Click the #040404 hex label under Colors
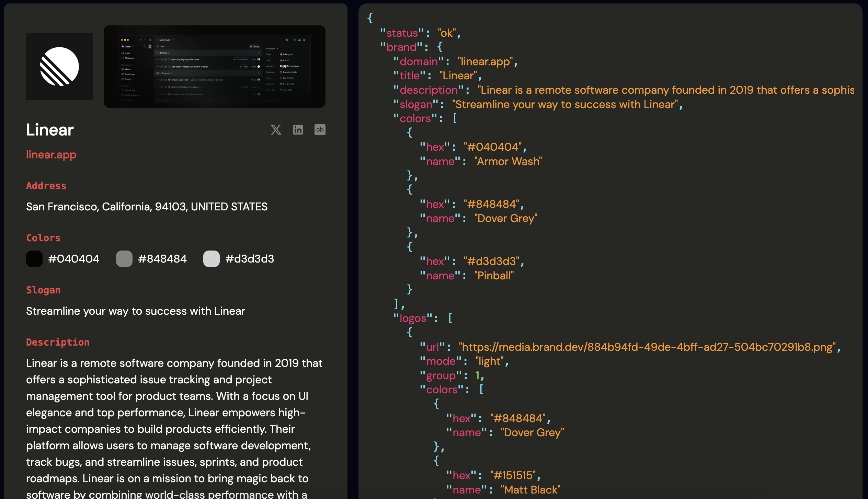 [x=74, y=259]
